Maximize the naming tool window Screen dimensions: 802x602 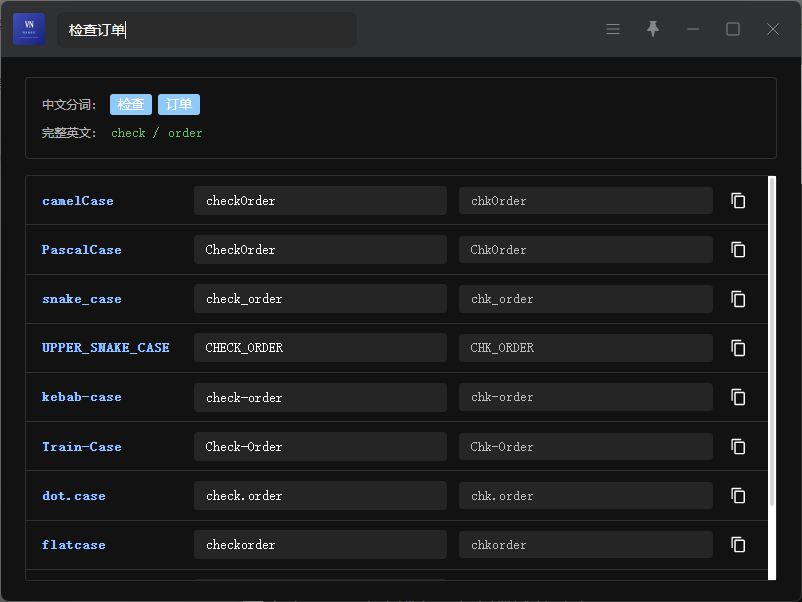[x=733, y=29]
